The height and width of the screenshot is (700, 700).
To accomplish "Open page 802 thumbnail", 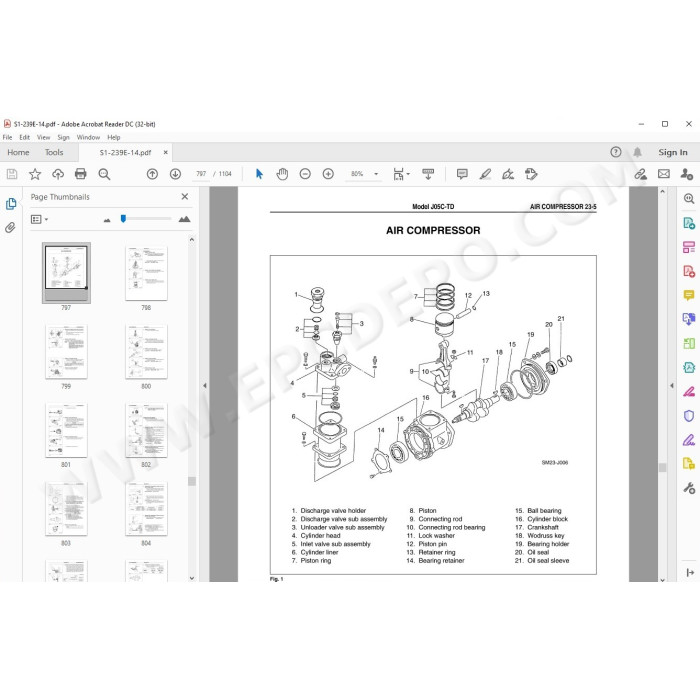I will tap(146, 430).
